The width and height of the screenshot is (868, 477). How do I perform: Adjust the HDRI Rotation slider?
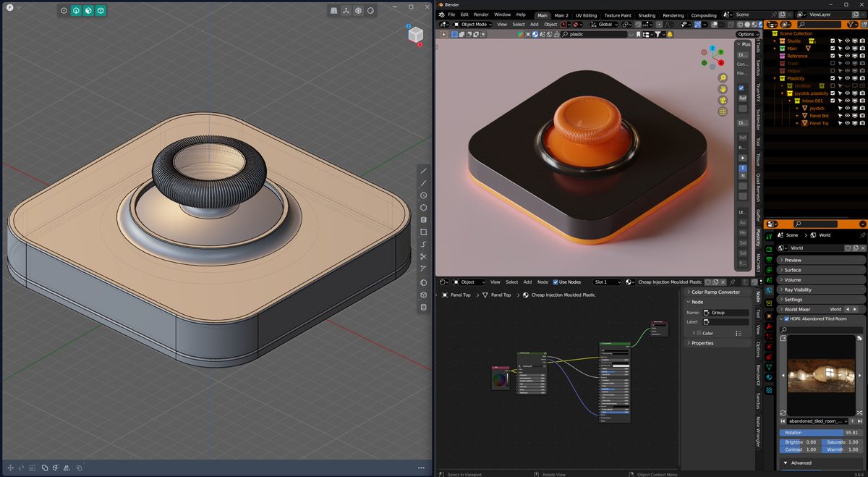coord(822,432)
